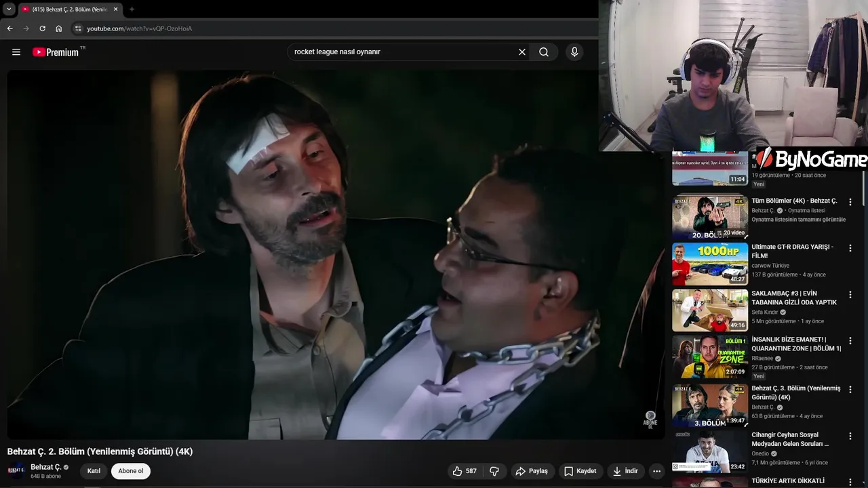Viewport: 868px width, 488px height.
Task: Open the tab search dropdown arrow
Action: pyautogui.click(x=9, y=9)
